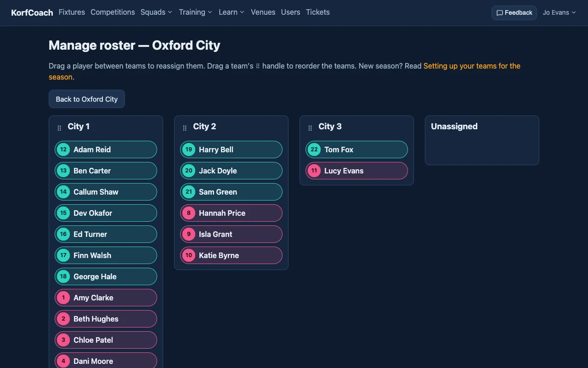Go to KorfCoach home via logo
This screenshot has height=368, width=588.
32,13
